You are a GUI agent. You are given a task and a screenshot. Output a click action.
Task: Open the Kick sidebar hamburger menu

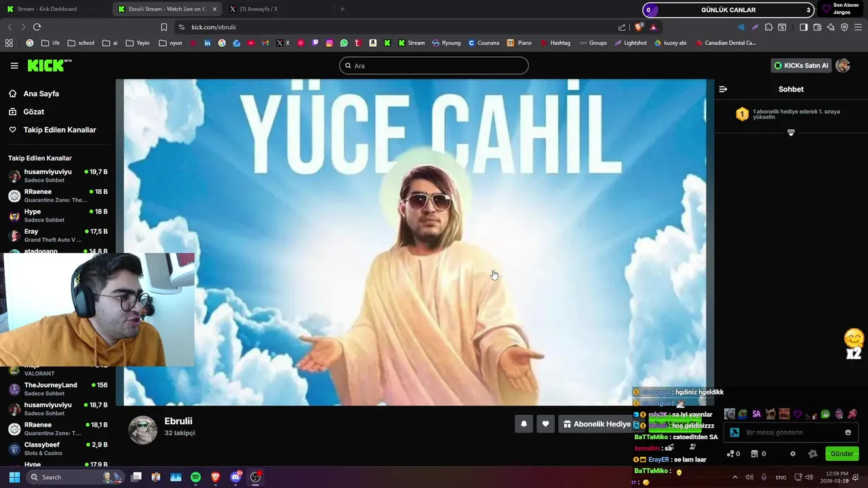(x=14, y=66)
